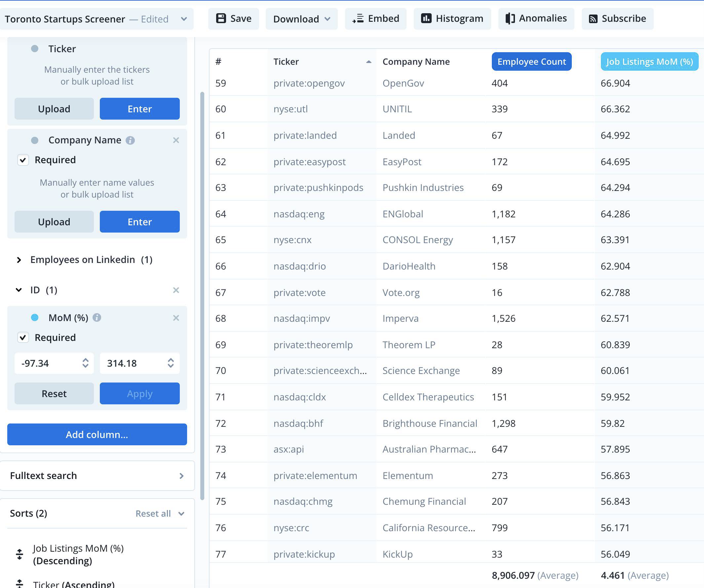Click ticker private:opengov in row 59
The image size is (704, 588).
tap(309, 83)
